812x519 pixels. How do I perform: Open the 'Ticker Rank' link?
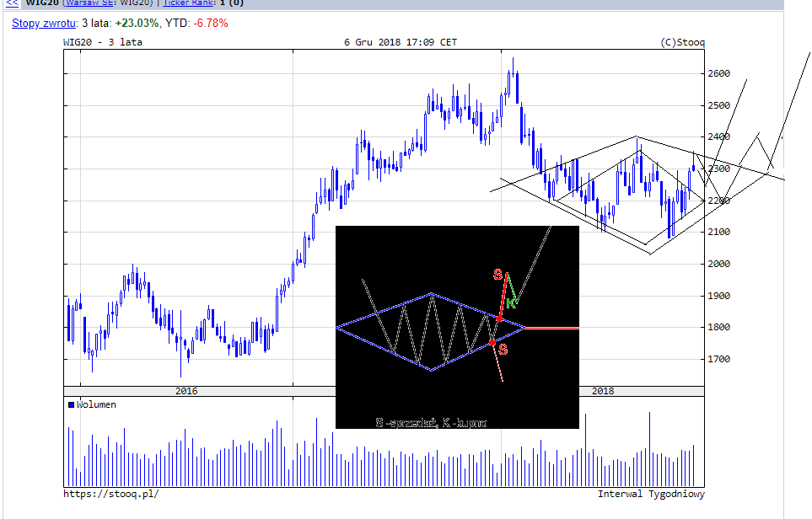tap(188, 3)
